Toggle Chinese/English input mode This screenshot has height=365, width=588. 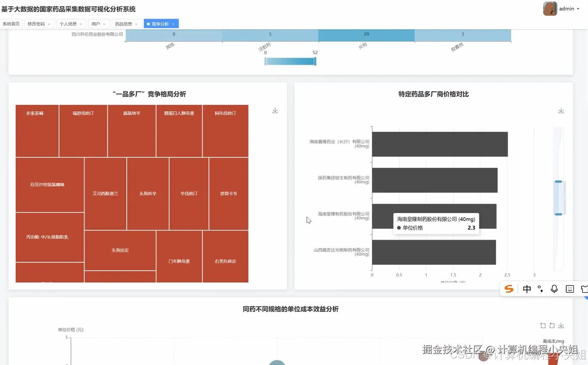pyautogui.click(x=527, y=289)
